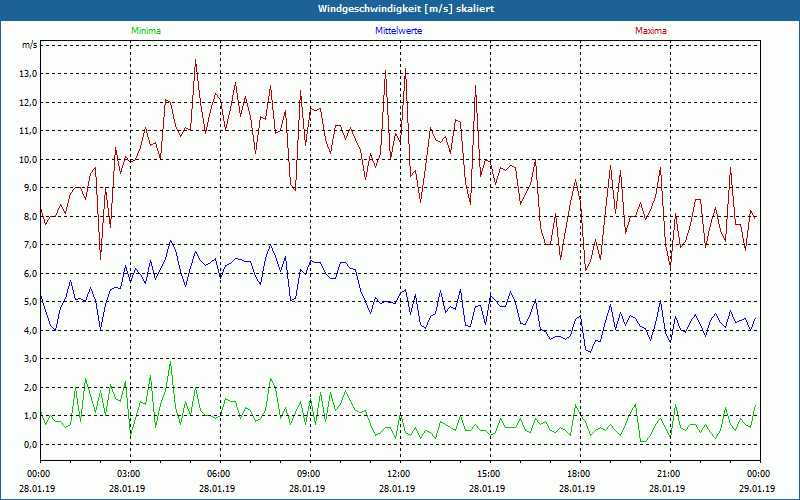
Task: Click the 8,0 y-axis value
Action: (31, 216)
